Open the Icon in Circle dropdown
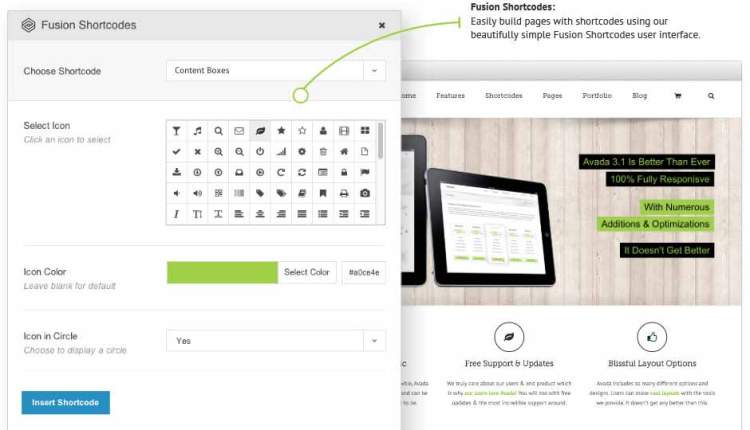This screenshot has height=430, width=750. click(276, 341)
